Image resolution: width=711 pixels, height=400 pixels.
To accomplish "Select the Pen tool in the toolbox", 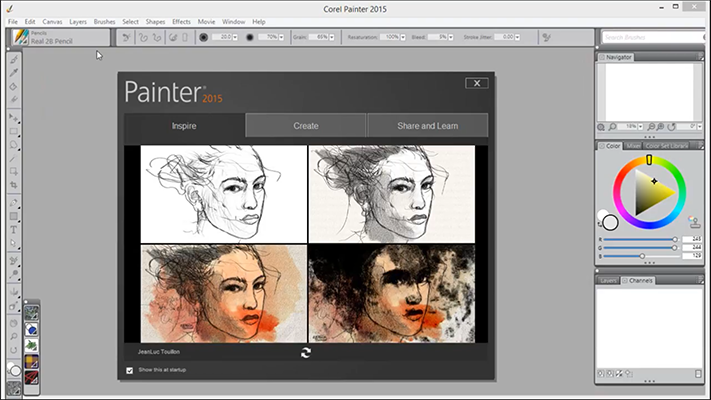I will coord(14,203).
